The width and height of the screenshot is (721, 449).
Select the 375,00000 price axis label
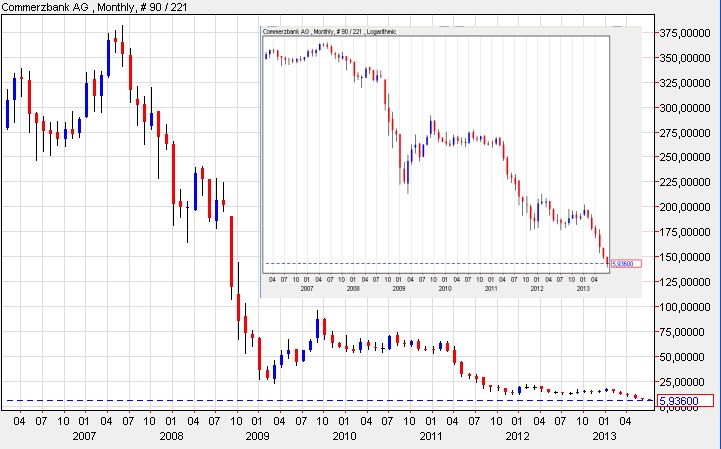(x=685, y=33)
